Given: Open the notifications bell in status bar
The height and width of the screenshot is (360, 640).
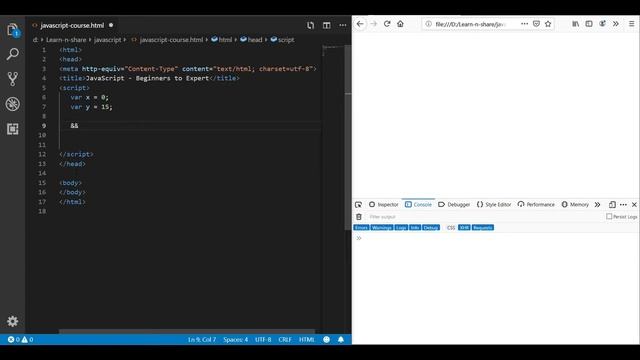Looking at the screenshot, I should [341, 340].
